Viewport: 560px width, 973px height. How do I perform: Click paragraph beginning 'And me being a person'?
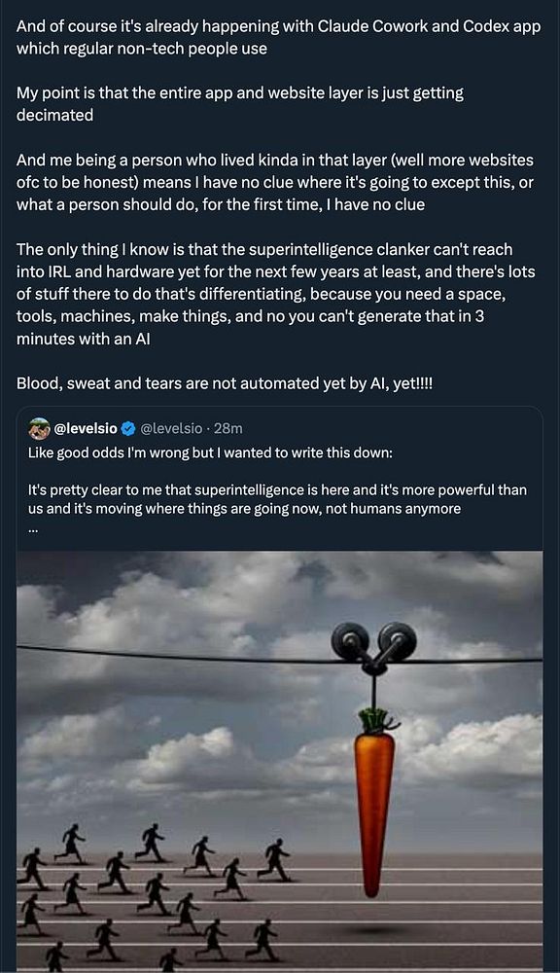pos(275,183)
